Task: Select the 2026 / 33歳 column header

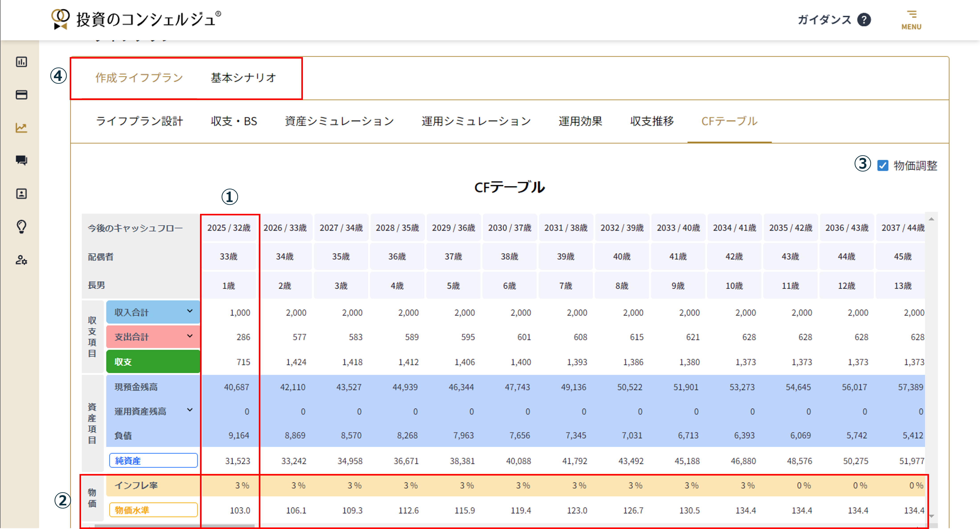Action: click(285, 228)
